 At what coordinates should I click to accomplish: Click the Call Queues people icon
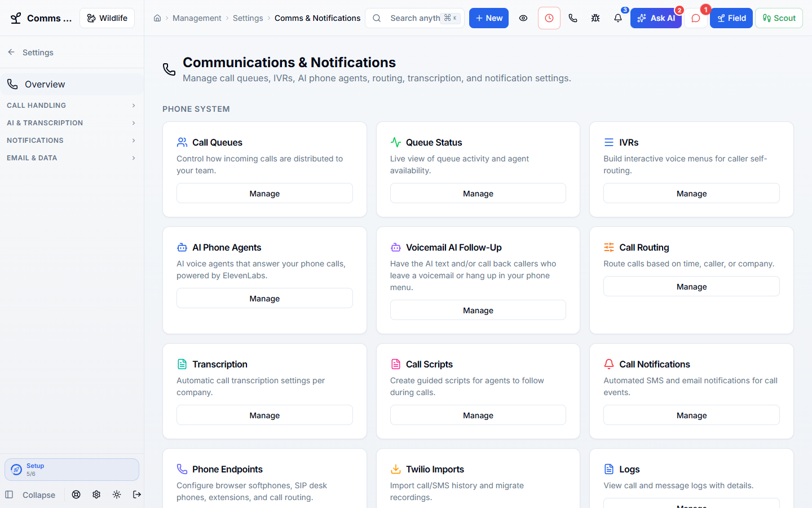pyautogui.click(x=182, y=142)
